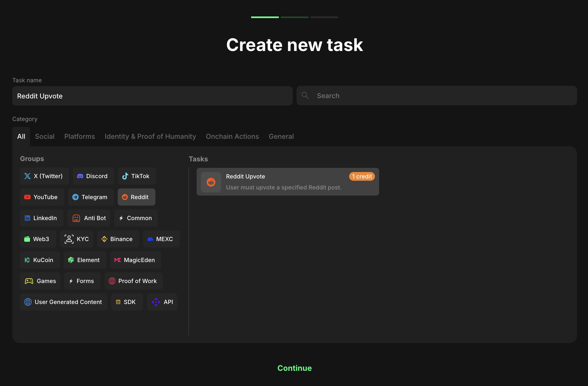
Task: Select the Forms lightning icon
Action: pos(71,281)
